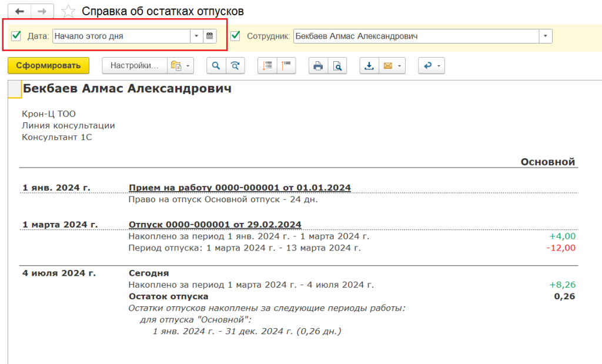The image size is (602, 364).
Task: Add report to favorites with star
Action: click(69, 11)
